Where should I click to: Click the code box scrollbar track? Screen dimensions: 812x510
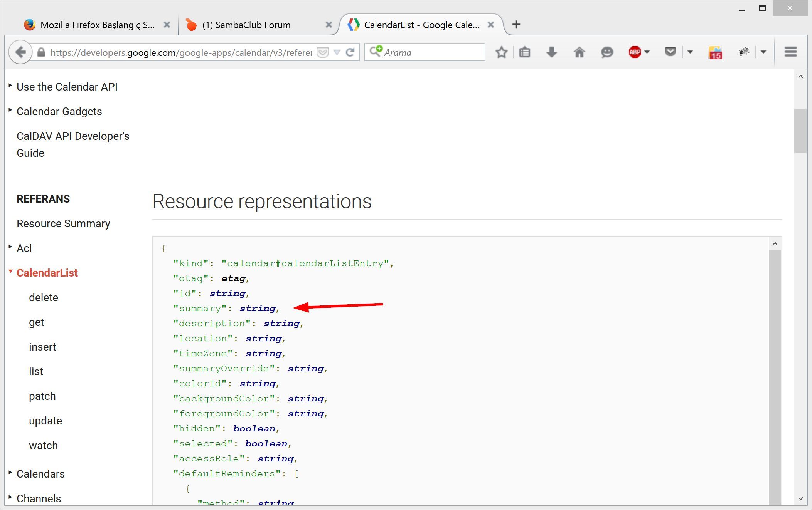[775, 377]
